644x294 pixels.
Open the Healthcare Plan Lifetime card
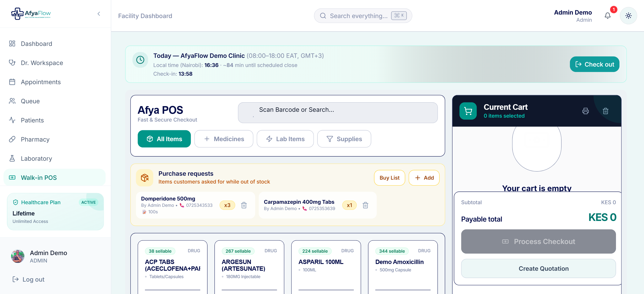coord(55,211)
